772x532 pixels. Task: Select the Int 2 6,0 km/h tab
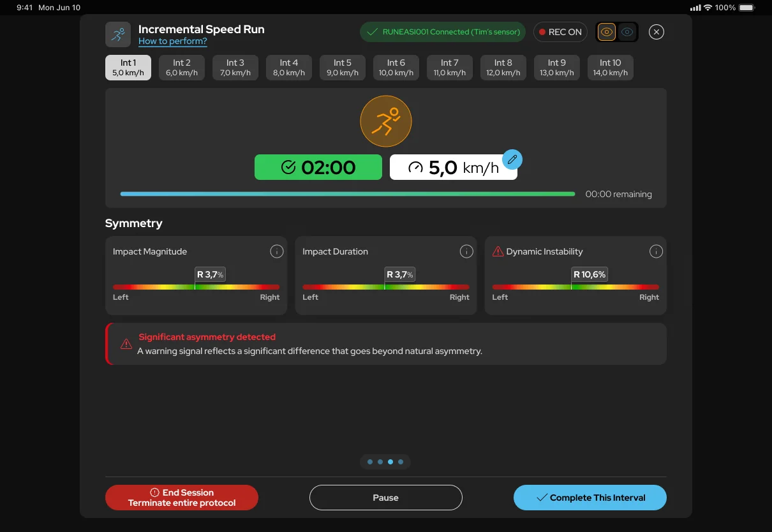(182, 68)
